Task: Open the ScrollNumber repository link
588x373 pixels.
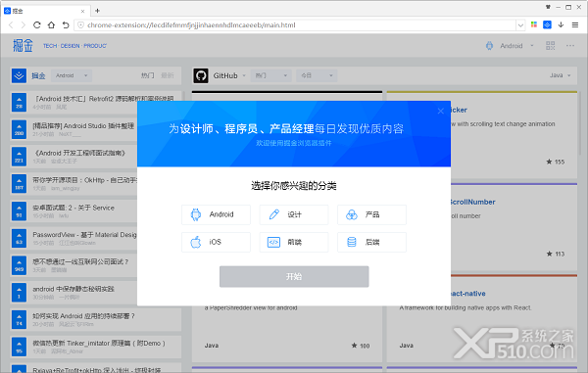Action: [x=472, y=202]
